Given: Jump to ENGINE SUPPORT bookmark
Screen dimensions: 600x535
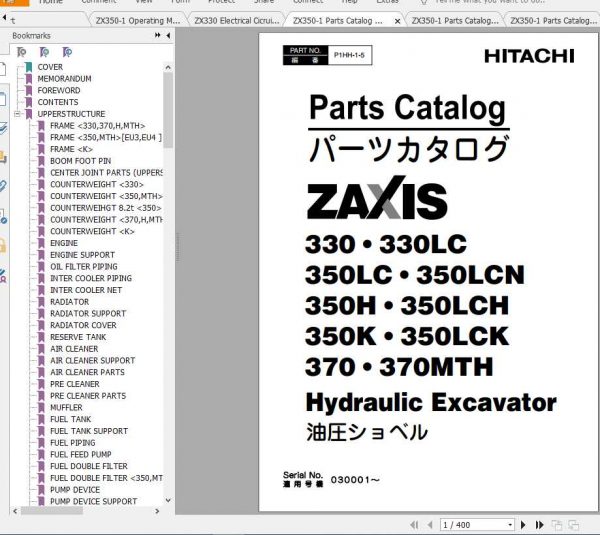Looking at the screenshot, I should point(82,255).
